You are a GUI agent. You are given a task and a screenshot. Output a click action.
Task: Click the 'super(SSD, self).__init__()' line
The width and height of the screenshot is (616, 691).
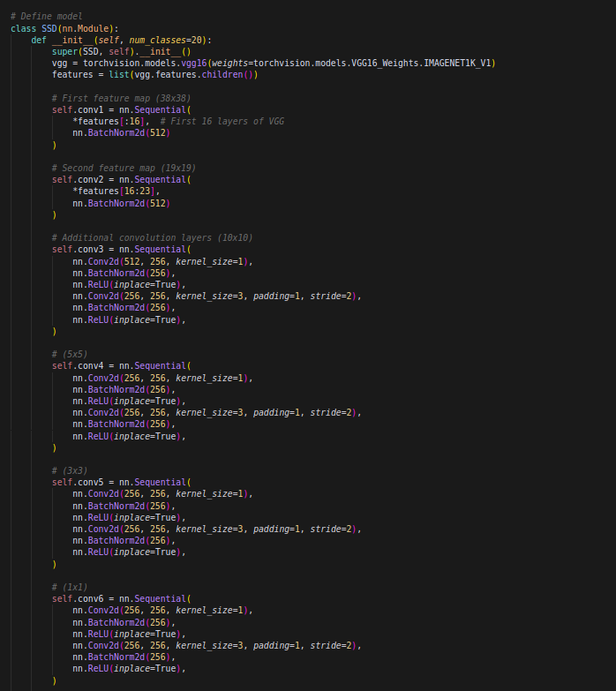[x=122, y=51]
